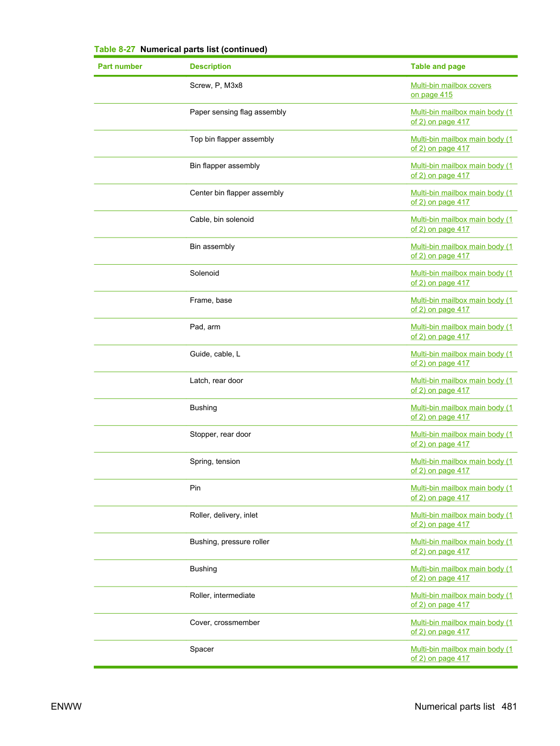Click the link in the Bin flapper assembly row
This screenshot has height=746, width=560.
461,171
